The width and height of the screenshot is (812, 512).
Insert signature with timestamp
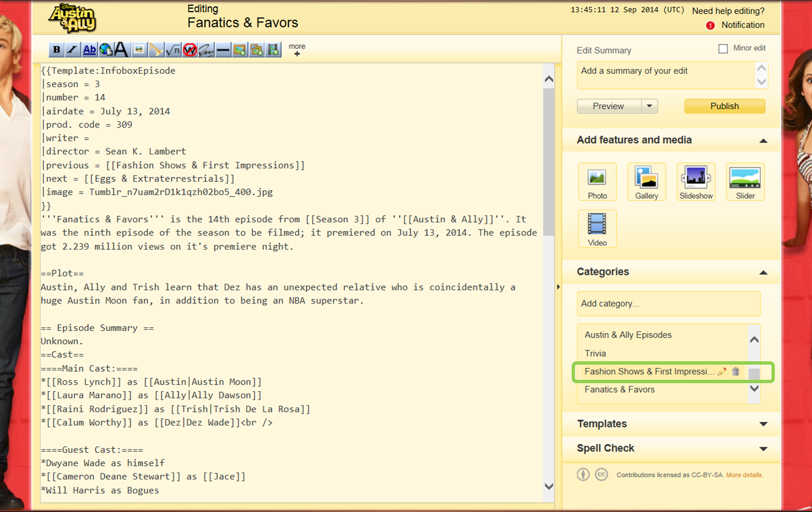click(x=206, y=49)
